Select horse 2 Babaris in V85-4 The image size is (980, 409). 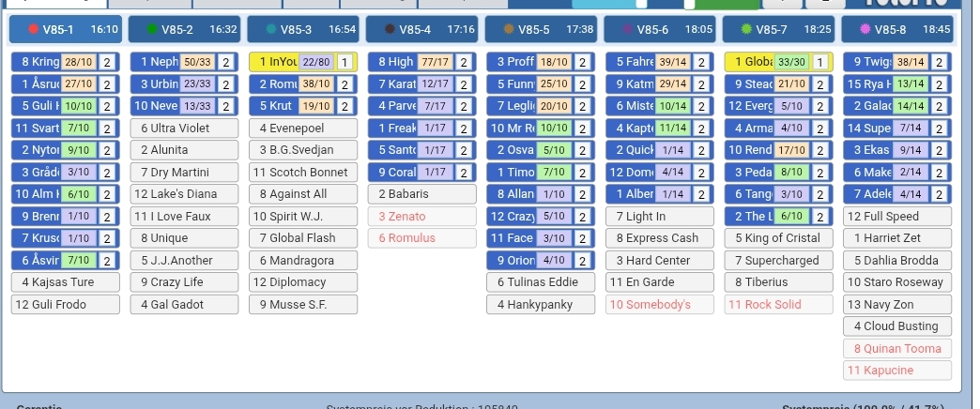[x=421, y=194]
